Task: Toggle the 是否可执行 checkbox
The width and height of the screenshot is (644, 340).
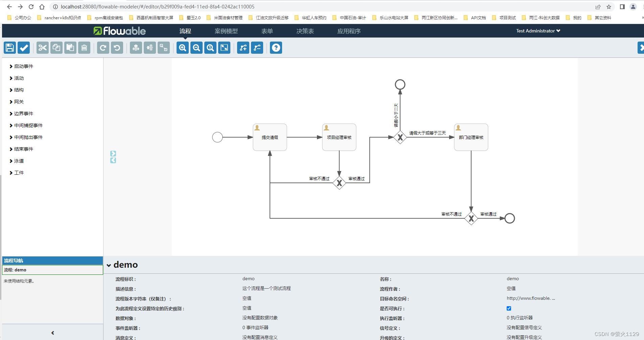Action: click(x=509, y=308)
